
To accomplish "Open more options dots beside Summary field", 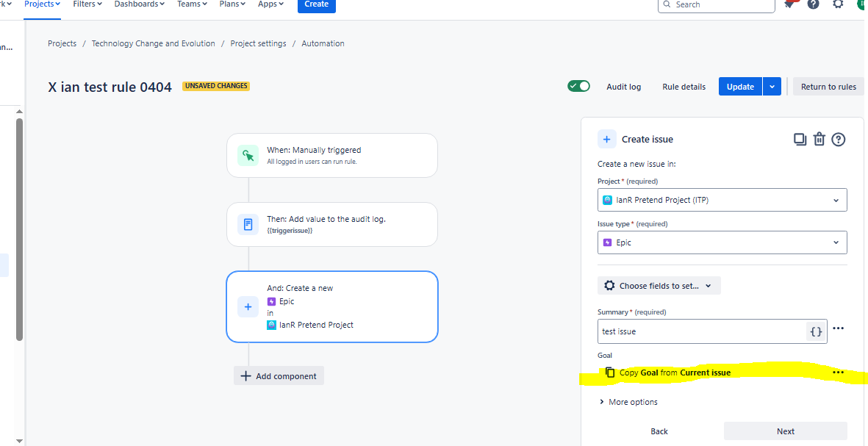I will tap(839, 328).
